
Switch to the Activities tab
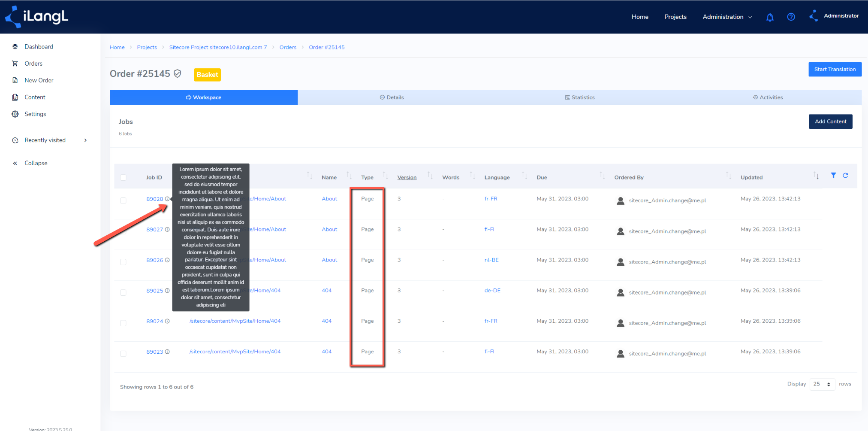(x=768, y=97)
